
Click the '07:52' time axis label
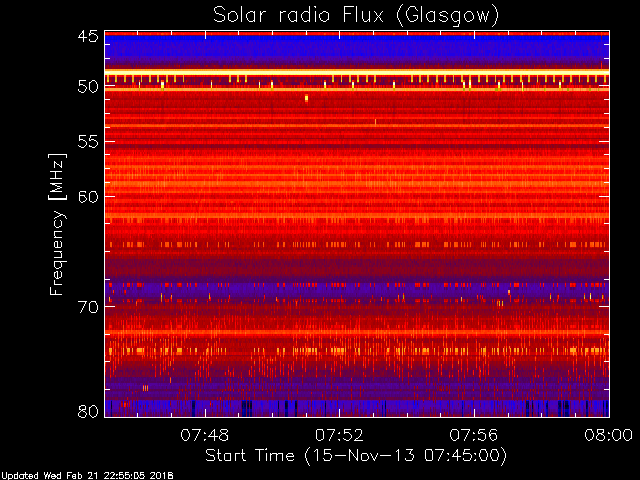(339, 435)
